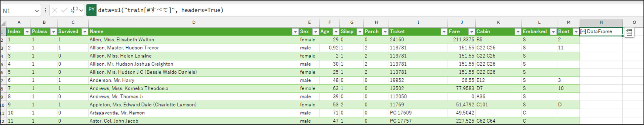This screenshot has width=644, height=140.
Task: Click the cancel (X) icon in formula bar
Action: click(x=55, y=10)
